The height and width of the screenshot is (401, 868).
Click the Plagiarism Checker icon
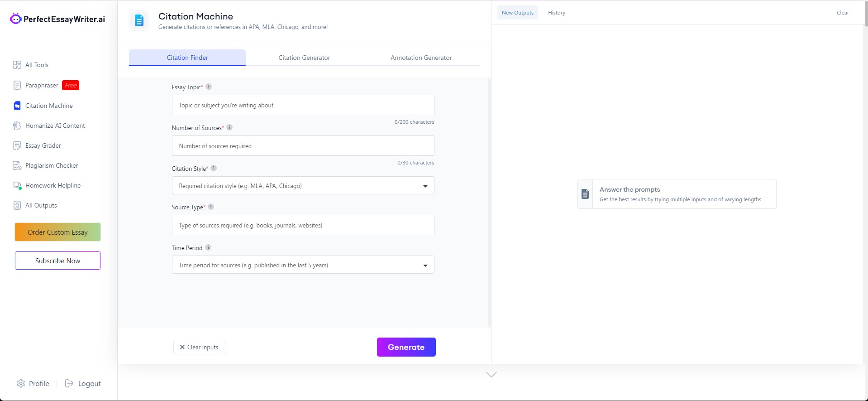click(x=17, y=165)
